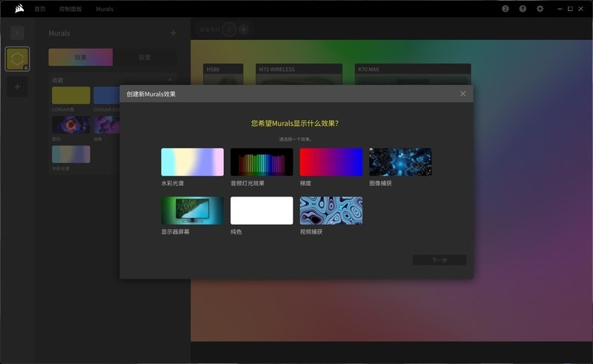This screenshot has height=364, width=593.
Task: Open the help question mark icon
Action: (523, 9)
